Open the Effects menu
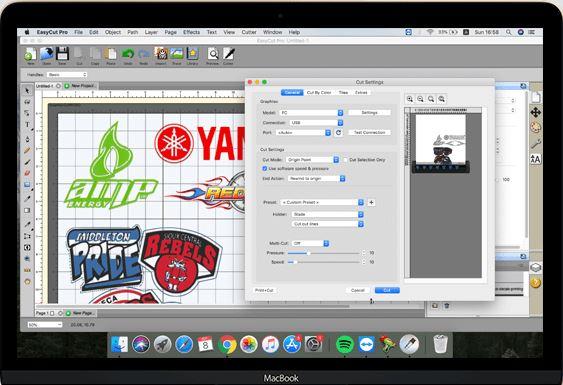 (x=191, y=32)
